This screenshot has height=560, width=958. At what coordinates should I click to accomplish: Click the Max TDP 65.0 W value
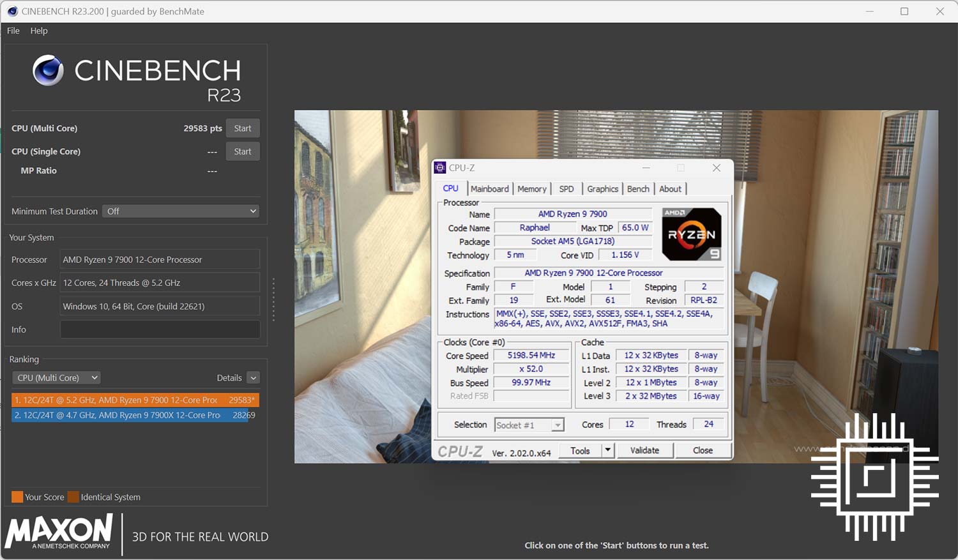(635, 227)
